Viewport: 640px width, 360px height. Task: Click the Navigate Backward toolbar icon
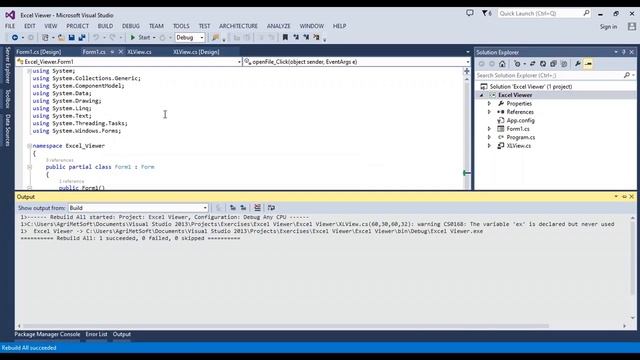click(14, 38)
